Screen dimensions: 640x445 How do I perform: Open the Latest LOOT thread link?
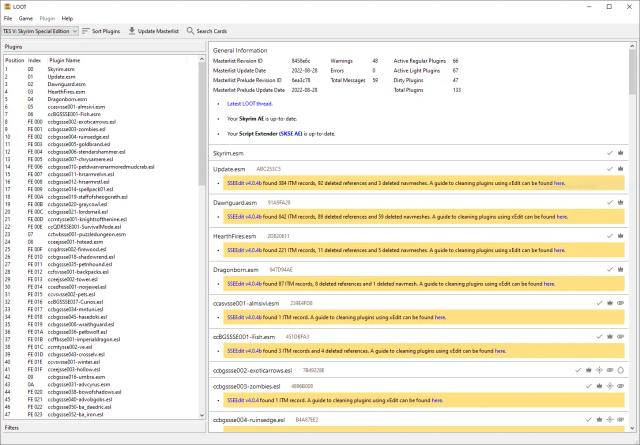250,104
